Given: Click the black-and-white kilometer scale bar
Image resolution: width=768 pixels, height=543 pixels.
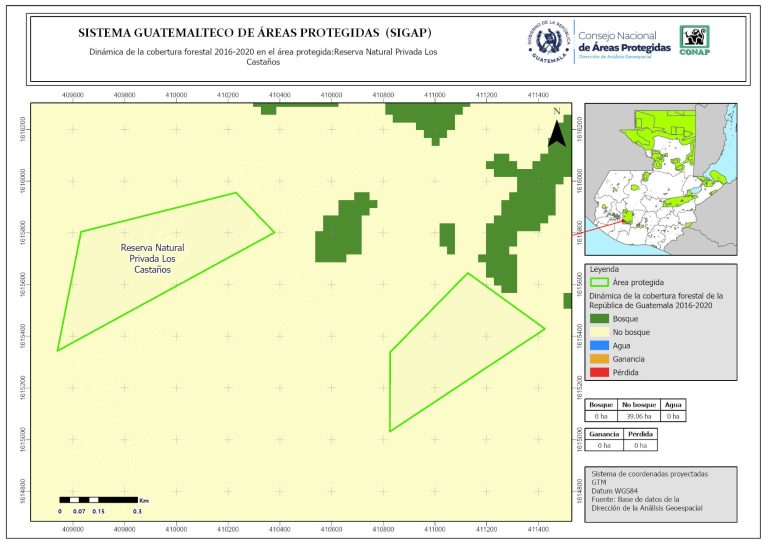Looking at the screenshot, I should [99, 498].
